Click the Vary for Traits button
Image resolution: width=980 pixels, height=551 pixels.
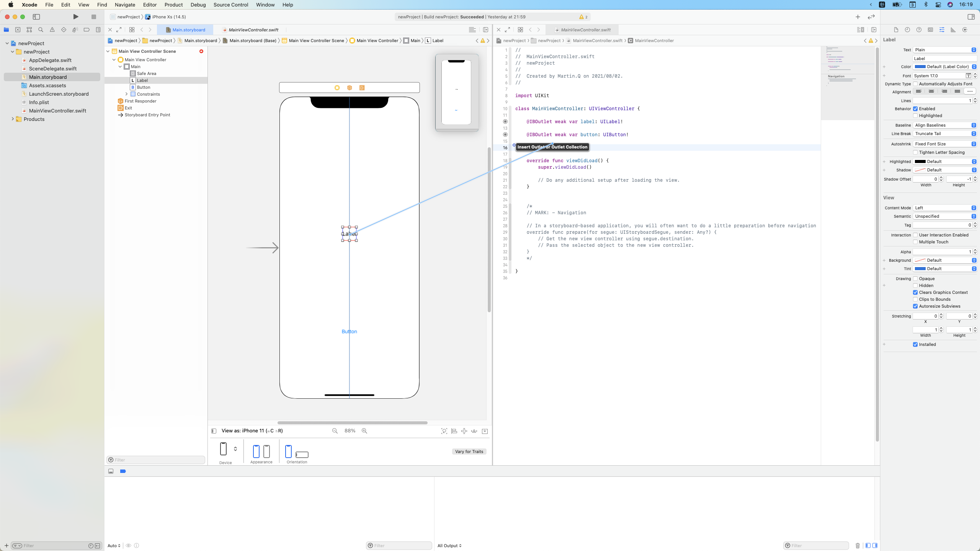tap(469, 452)
